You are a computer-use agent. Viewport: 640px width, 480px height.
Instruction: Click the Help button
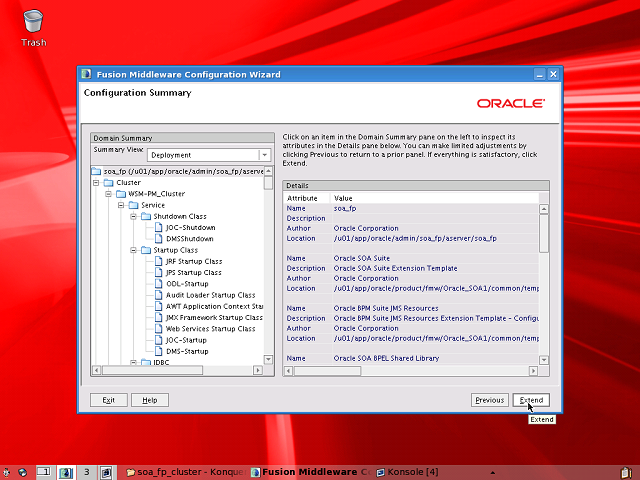click(150, 400)
